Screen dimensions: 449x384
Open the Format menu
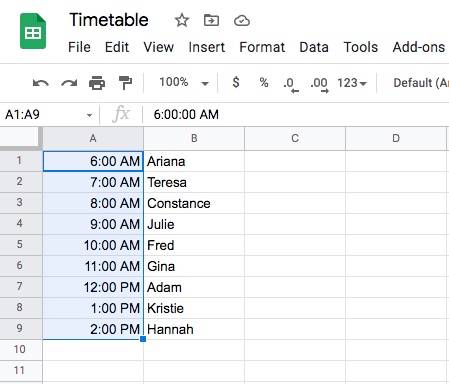coord(262,47)
